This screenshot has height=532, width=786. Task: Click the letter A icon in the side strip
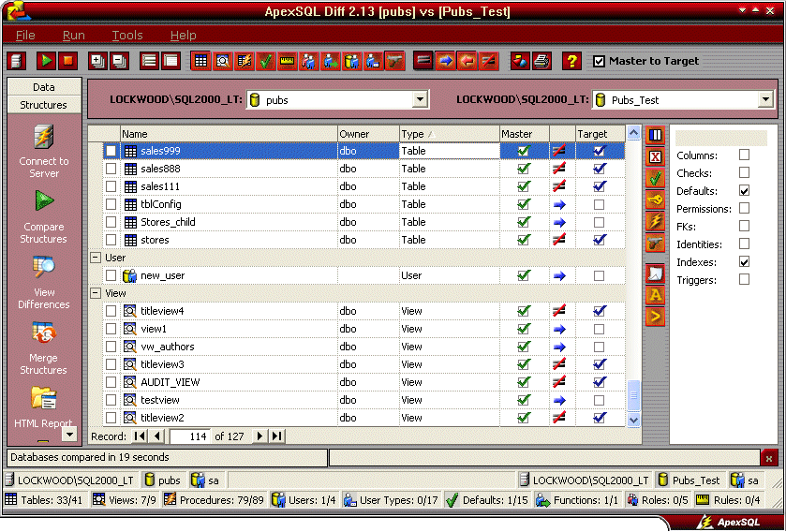[x=655, y=295]
